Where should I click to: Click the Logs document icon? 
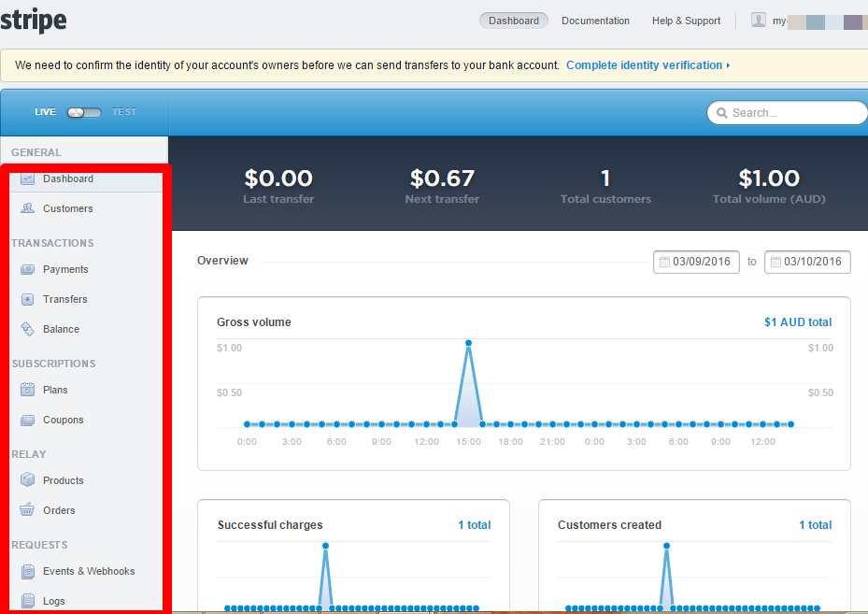(28, 600)
